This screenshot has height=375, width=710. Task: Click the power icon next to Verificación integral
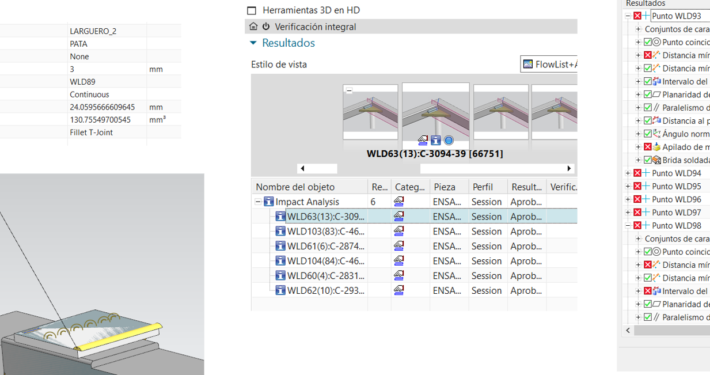[266, 27]
